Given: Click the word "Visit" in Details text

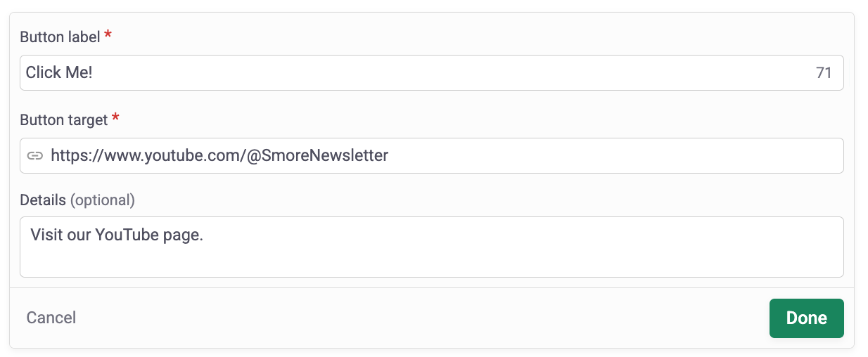Looking at the screenshot, I should pos(48,235).
